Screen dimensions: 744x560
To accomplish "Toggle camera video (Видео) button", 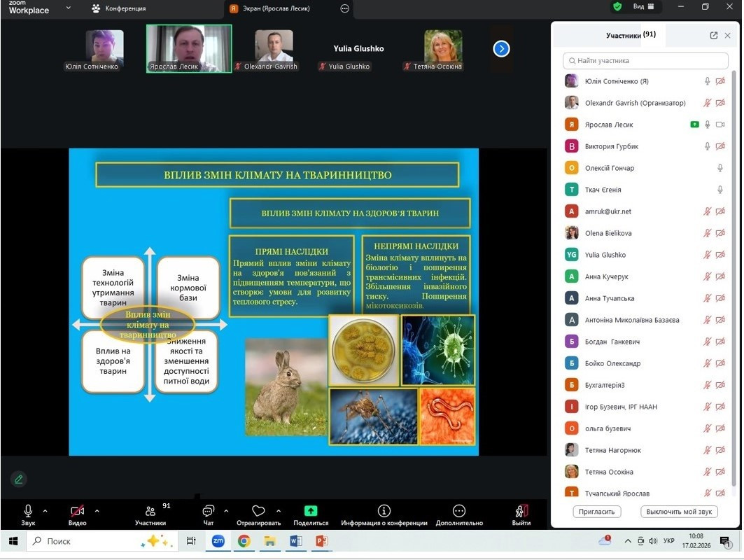I will pos(77,511).
